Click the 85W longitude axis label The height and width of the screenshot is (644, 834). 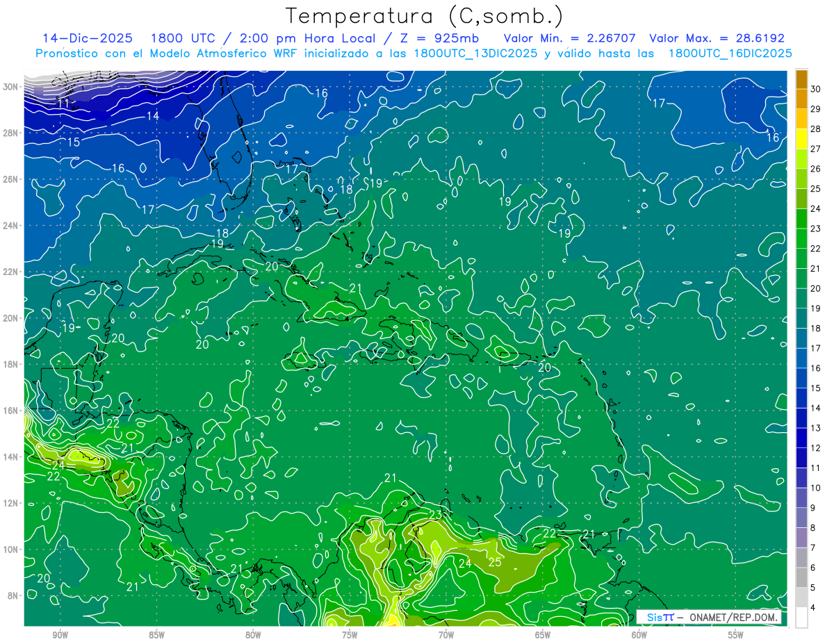pyautogui.click(x=156, y=635)
